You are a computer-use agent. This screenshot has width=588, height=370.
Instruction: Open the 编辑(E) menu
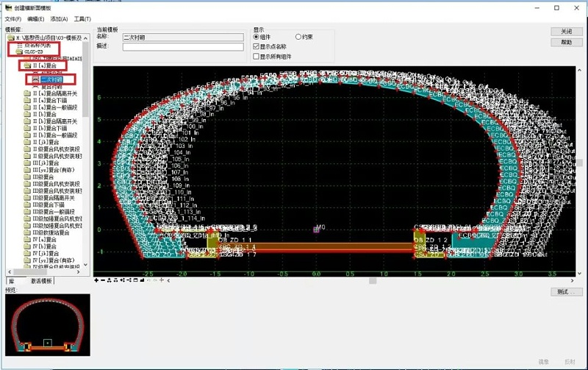36,19
